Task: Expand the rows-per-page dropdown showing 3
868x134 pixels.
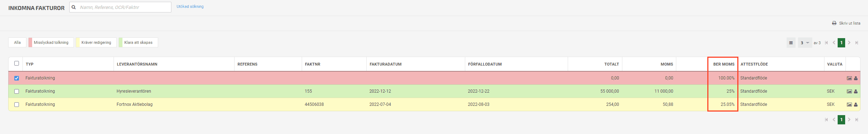Action: click(805, 43)
